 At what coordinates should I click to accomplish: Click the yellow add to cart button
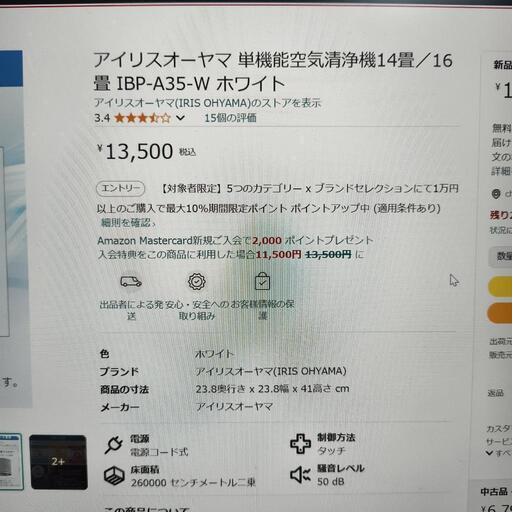(x=500, y=286)
